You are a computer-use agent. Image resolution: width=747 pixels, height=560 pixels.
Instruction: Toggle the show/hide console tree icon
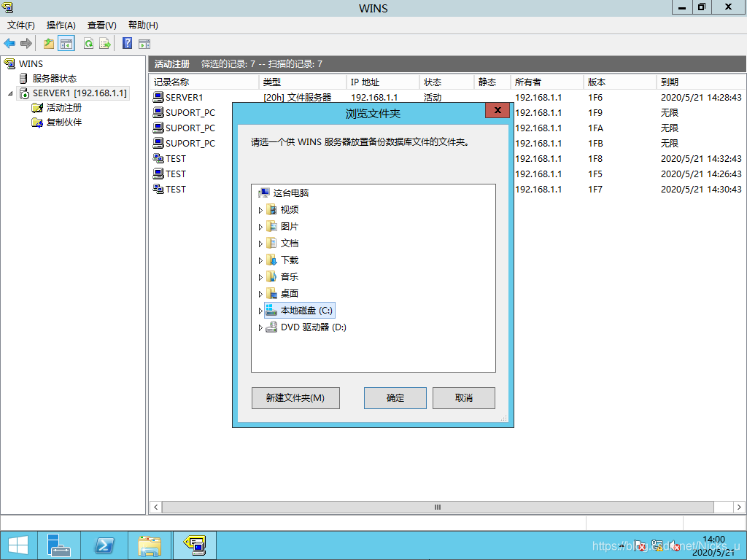click(x=66, y=44)
